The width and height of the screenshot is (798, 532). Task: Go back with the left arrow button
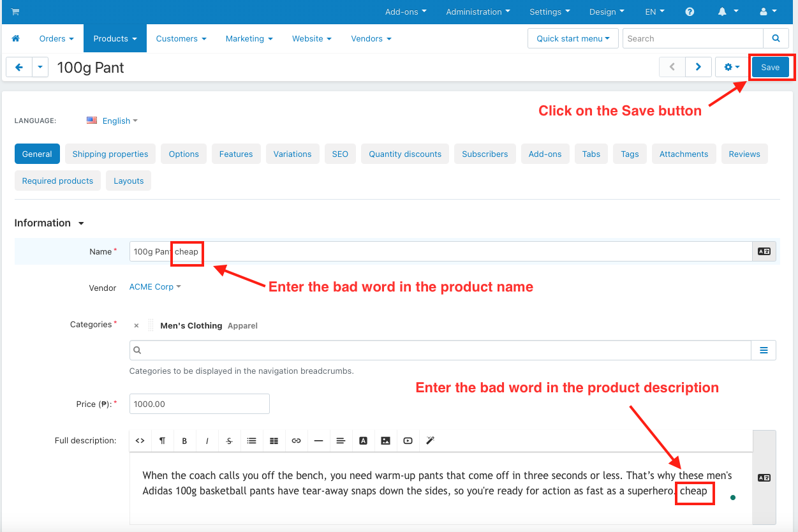19,67
